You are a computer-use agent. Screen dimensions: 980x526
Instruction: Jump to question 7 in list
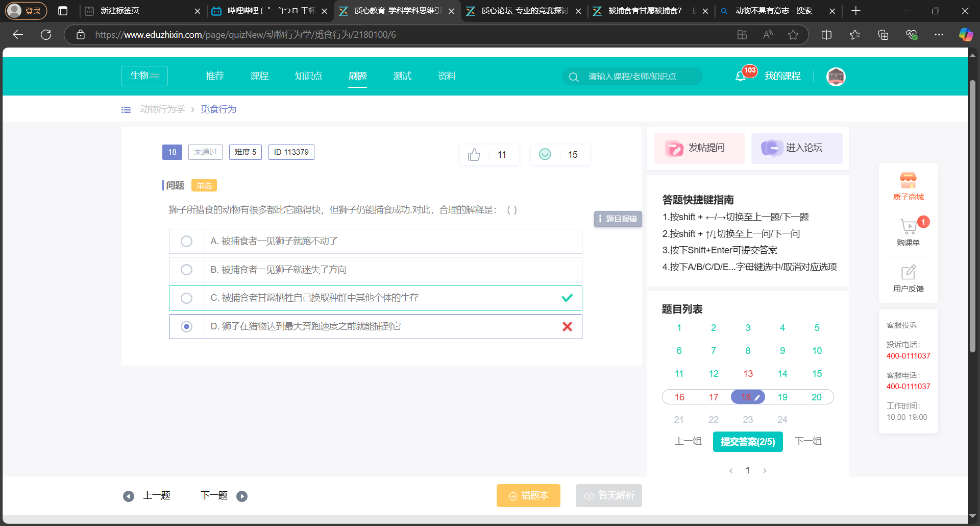tap(714, 351)
